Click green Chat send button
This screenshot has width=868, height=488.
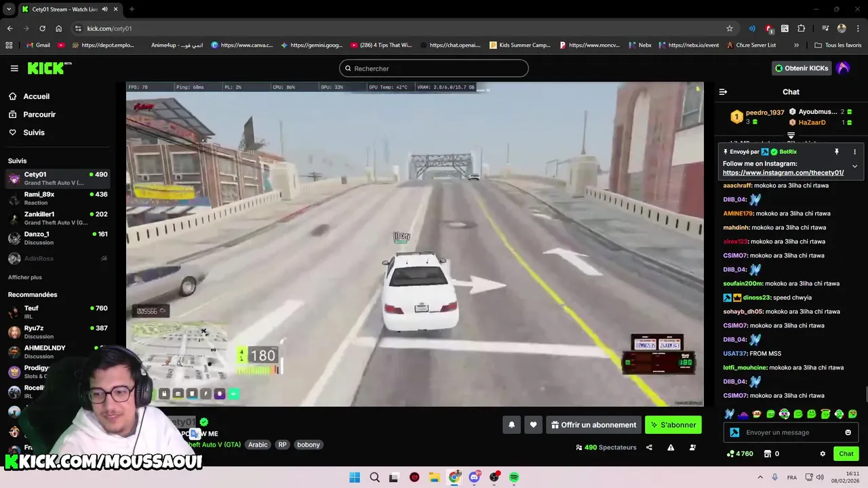point(846,454)
